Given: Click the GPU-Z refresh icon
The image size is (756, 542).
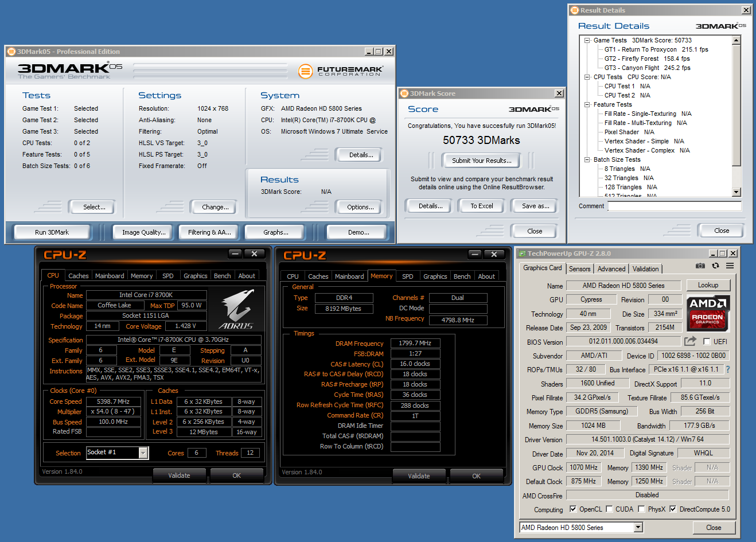Looking at the screenshot, I should 715,266.
